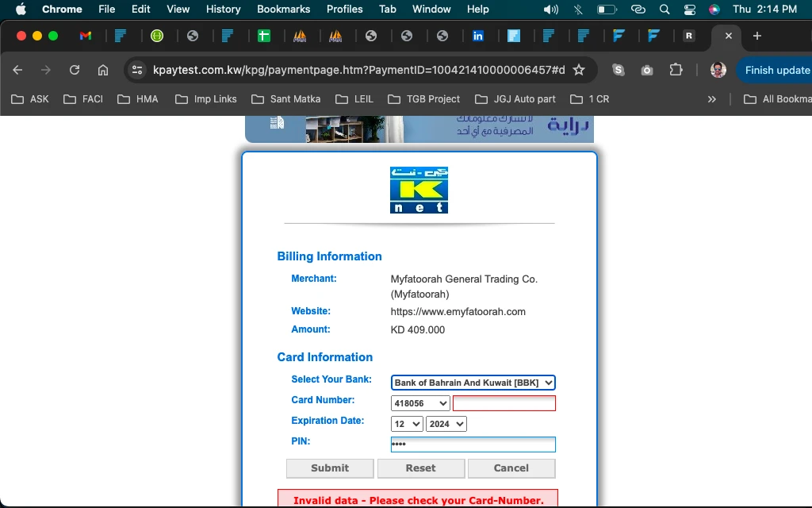The height and width of the screenshot is (508, 812).
Task: Open the Chrome profile avatar
Action: [x=718, y=70]
